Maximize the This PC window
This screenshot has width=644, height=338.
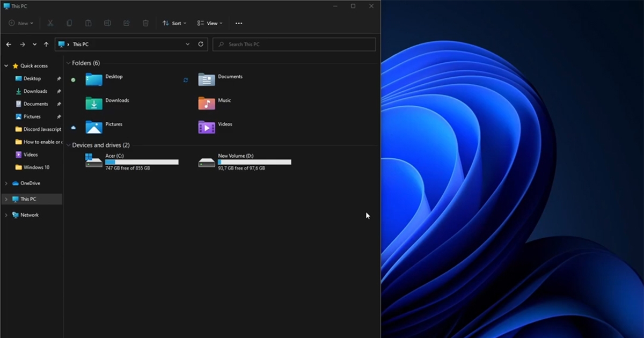pyautogui.click(x=353, y=6)
